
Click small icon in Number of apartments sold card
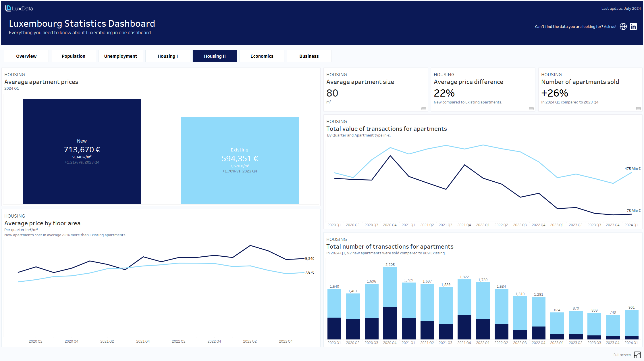pos(638,109)
